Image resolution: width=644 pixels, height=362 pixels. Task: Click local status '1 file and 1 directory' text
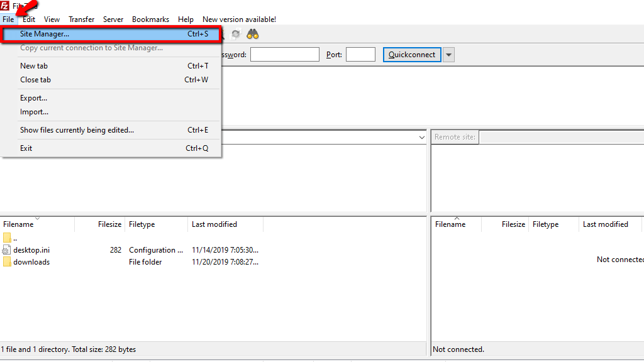pyautogui.click(x=68, y=349)
